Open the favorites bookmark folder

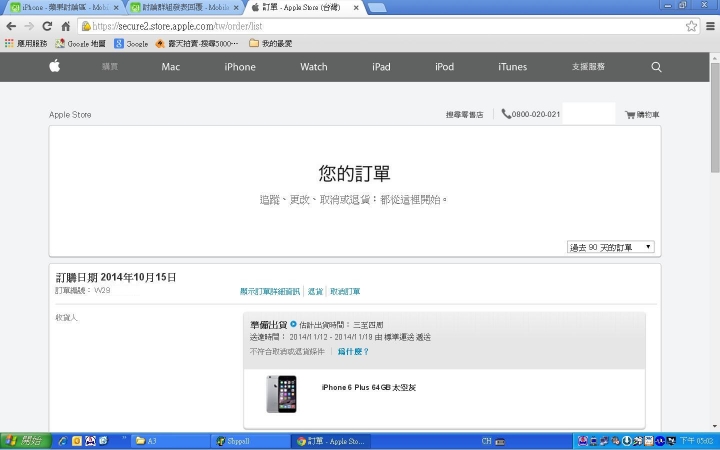tap(271, 43)
